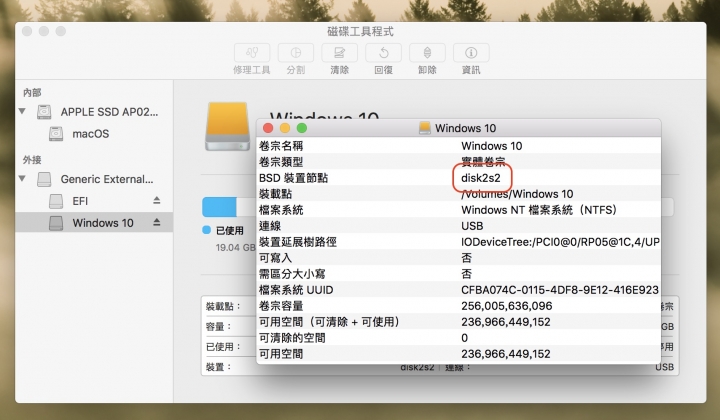Click the First Aid (修理工具) toolbar icon
This screenshot has height=420, width=720.
coord(252,53)
